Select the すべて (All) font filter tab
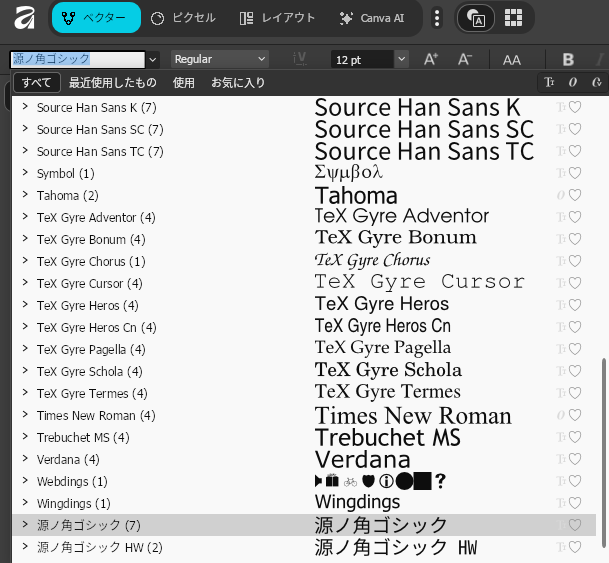The height and width of the screenshot is (563, 609). tap(37, 82)
